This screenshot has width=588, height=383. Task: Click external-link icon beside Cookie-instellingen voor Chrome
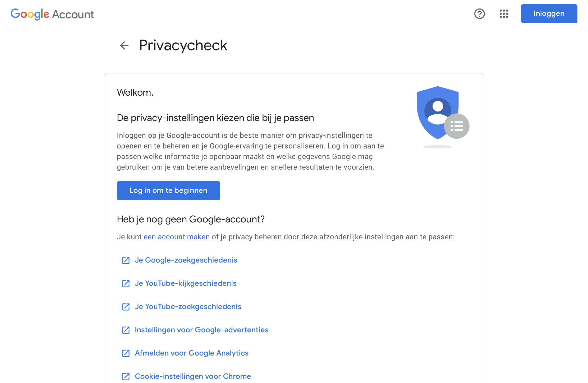(126, 377)
